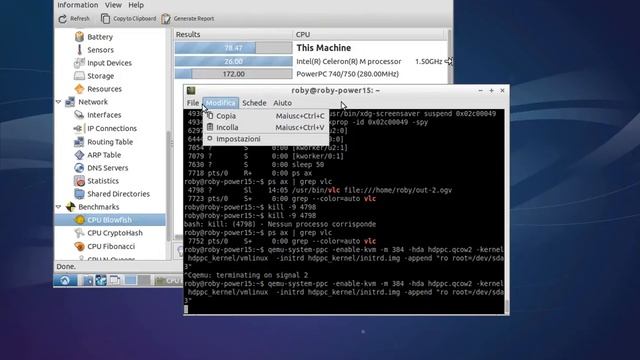Select the Benchmarks category icon
The height and width of the screenshot is (360, 640).
point(70,207)
